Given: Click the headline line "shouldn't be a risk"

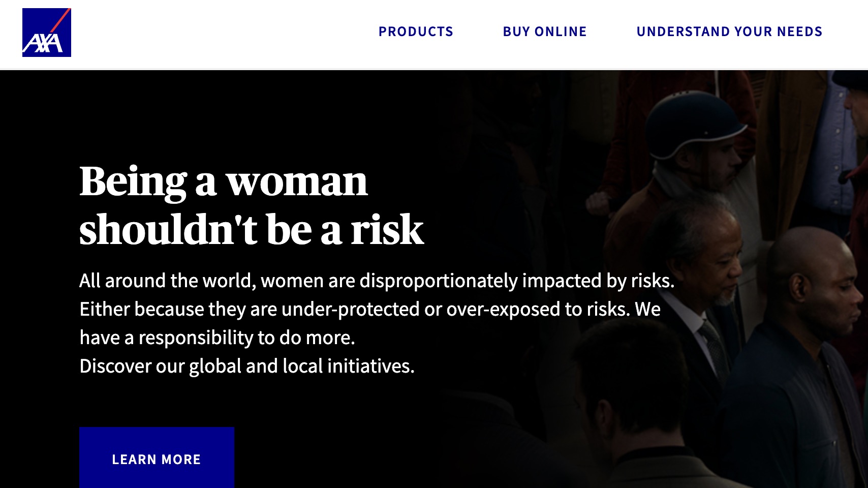Looking at the screenshot, I should (x=252, y=230).
